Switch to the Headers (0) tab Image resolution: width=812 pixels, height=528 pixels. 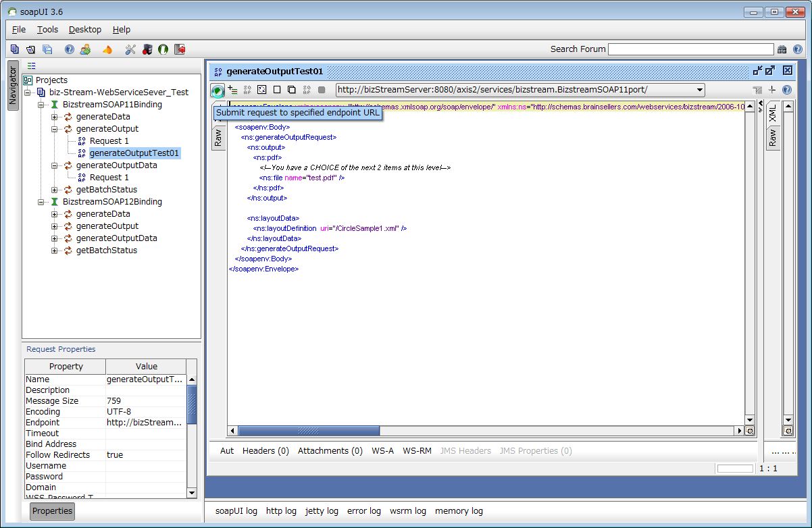pos(265,450)
